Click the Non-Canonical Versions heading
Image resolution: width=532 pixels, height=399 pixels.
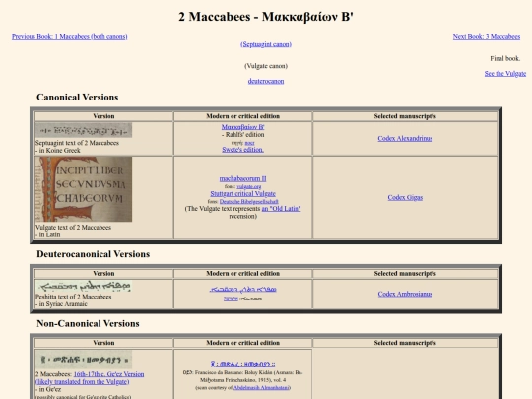(88, 324)
